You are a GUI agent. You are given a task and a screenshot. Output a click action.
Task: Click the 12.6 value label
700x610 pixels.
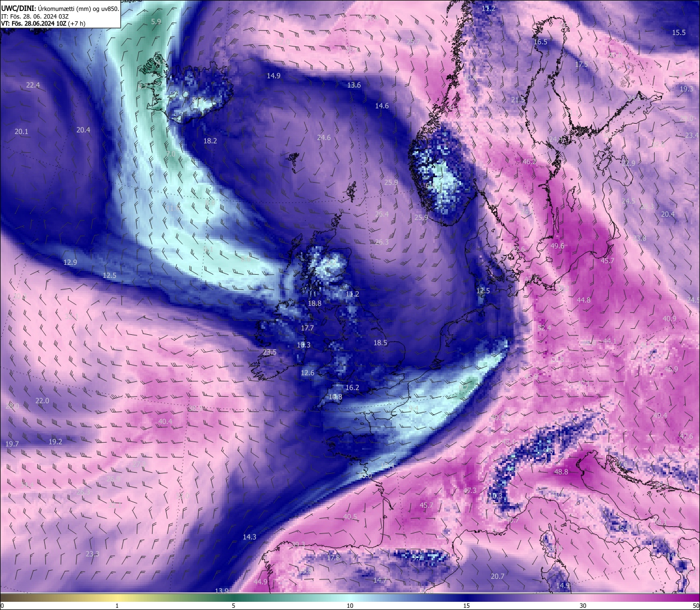[x=307, y=373]
